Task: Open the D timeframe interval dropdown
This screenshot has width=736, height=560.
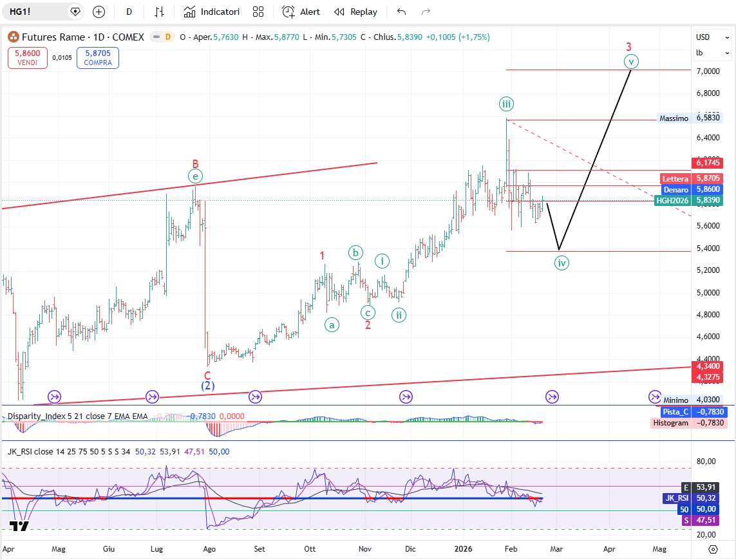Action: coord(129,12)
